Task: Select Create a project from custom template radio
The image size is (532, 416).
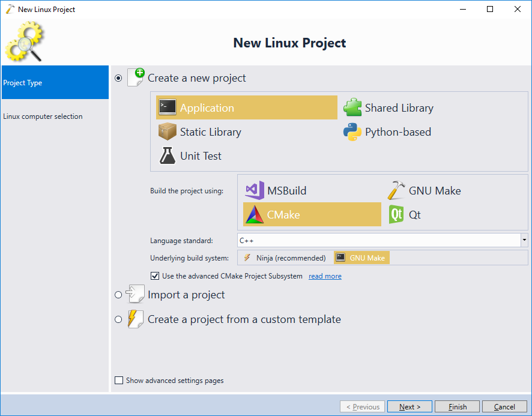Action: pyautogui.click(x=118, y=319)
